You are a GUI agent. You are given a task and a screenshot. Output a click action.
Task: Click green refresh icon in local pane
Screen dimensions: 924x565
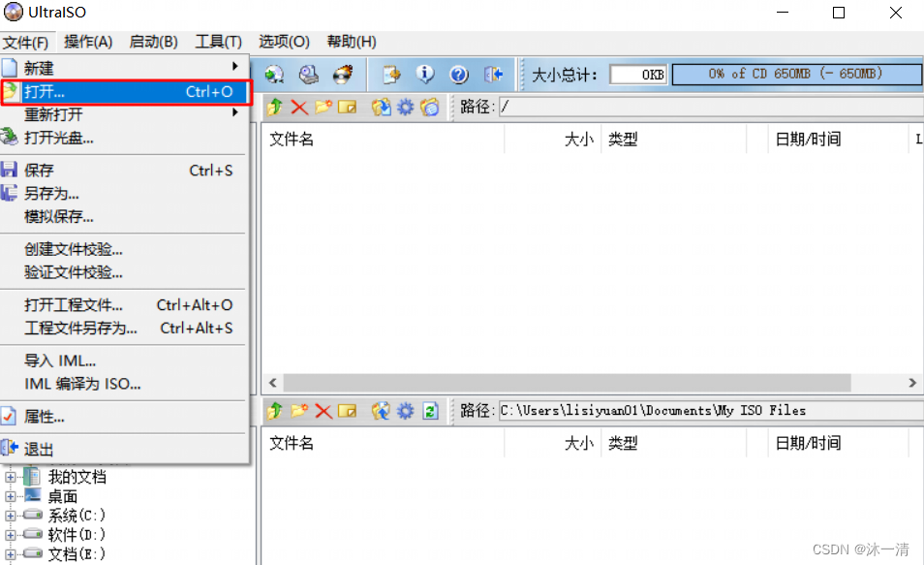pos(431,411)
